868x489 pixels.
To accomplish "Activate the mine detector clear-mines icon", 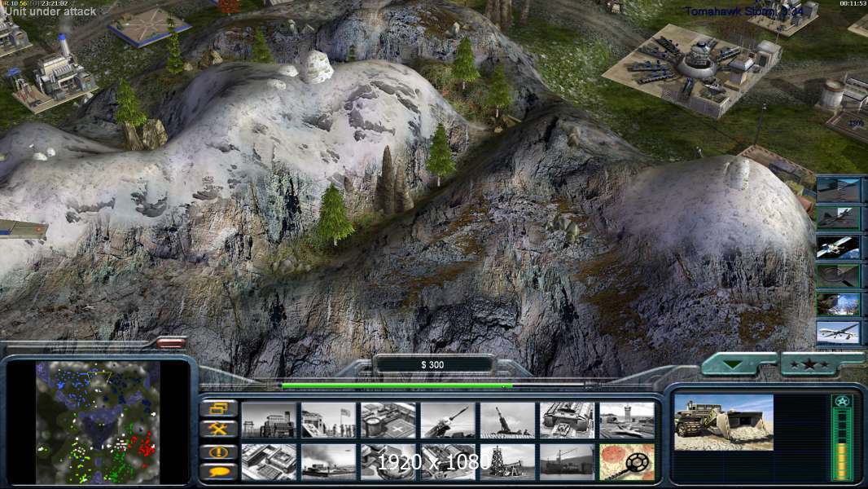I will coord(626,461).
